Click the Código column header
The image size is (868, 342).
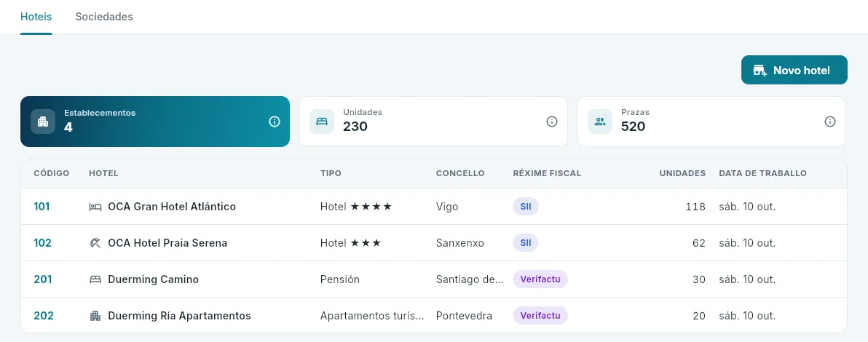(52, 174)
